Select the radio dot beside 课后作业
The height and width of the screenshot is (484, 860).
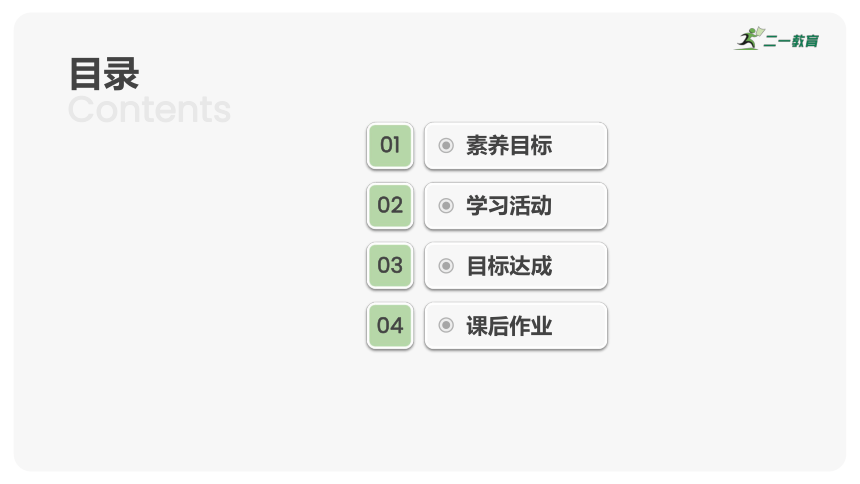click(446, 325)
